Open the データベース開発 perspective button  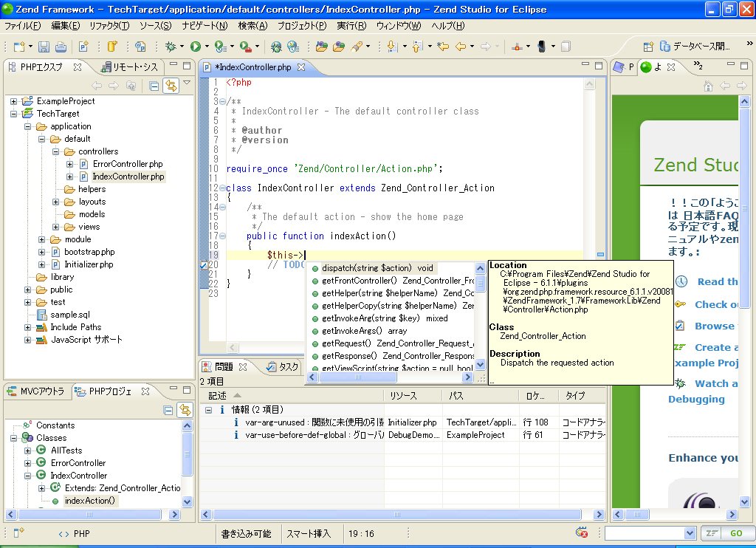[x=695, y=47]
